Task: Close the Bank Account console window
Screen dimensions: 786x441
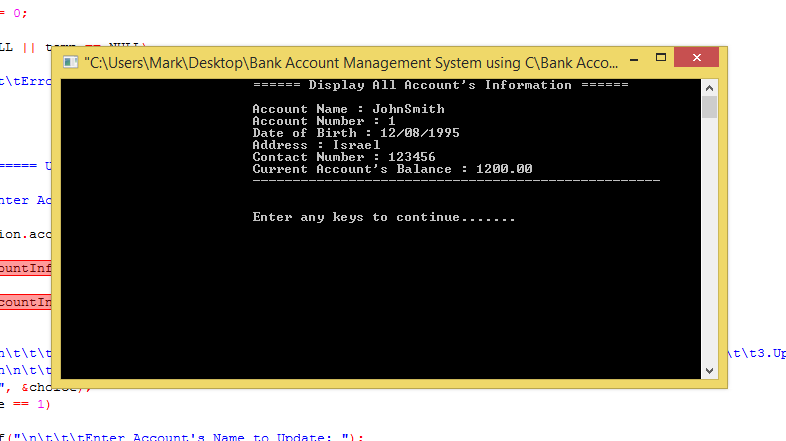Action: [696, 57]
